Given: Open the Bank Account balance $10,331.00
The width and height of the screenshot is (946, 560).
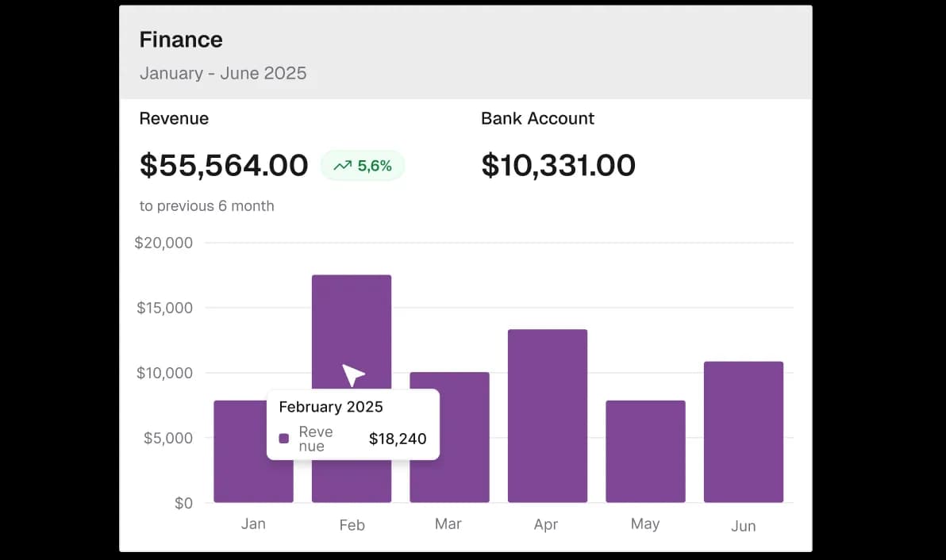Looking at the screenshot, I should coord(559,166).
